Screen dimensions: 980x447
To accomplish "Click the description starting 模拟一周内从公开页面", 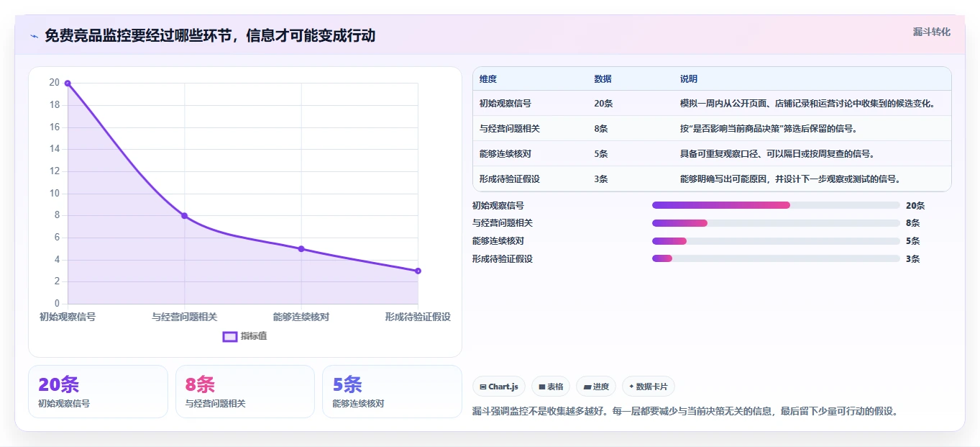I will (x=808, y=104).
